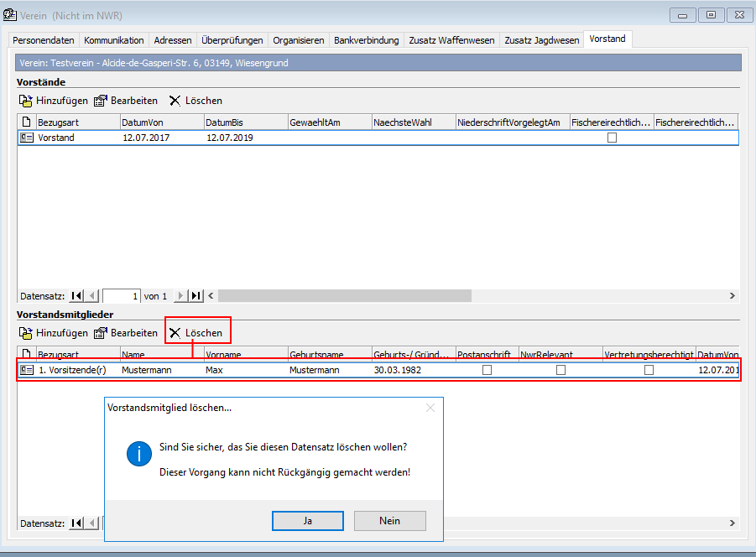
Task: Select record icon of Vorstand row
Action: [x=26, y=138]
